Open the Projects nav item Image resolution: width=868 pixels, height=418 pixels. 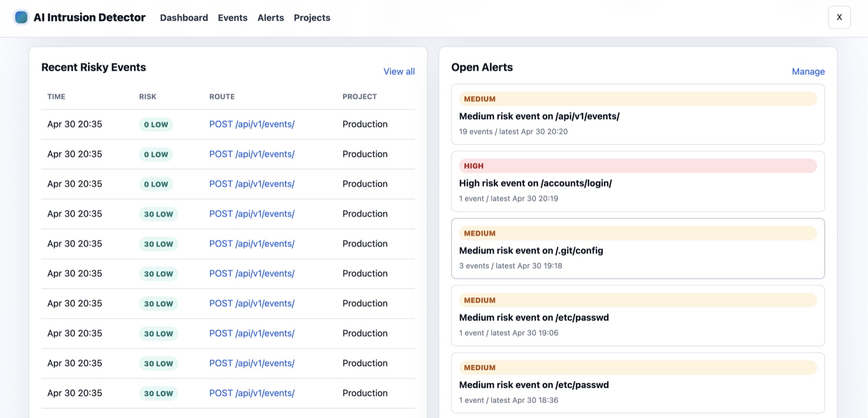(312, 18)
